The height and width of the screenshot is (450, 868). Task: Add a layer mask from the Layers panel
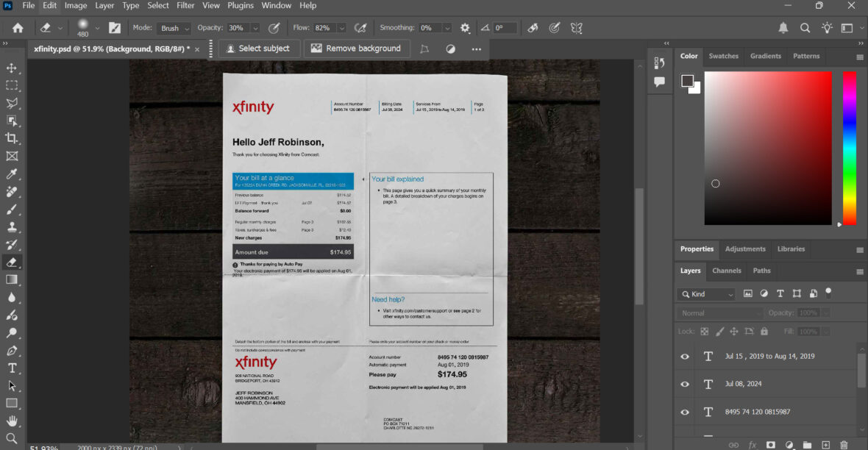pyautogui.click(x=769, y=445)
